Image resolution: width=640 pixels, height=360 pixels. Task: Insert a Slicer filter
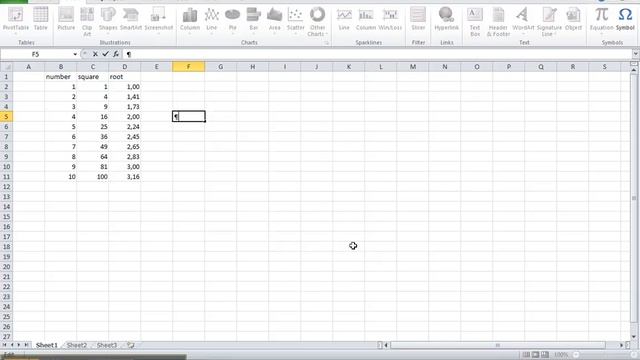click(x=418, y=20)
